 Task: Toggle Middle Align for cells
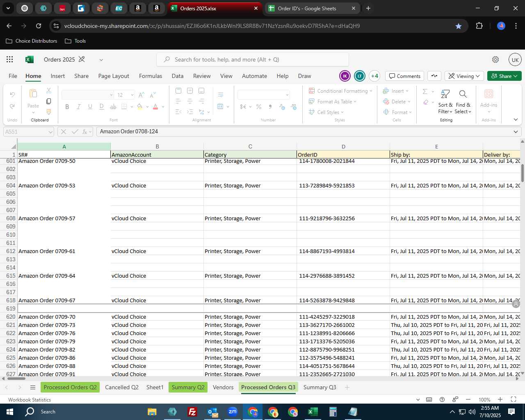click(190, 91)
